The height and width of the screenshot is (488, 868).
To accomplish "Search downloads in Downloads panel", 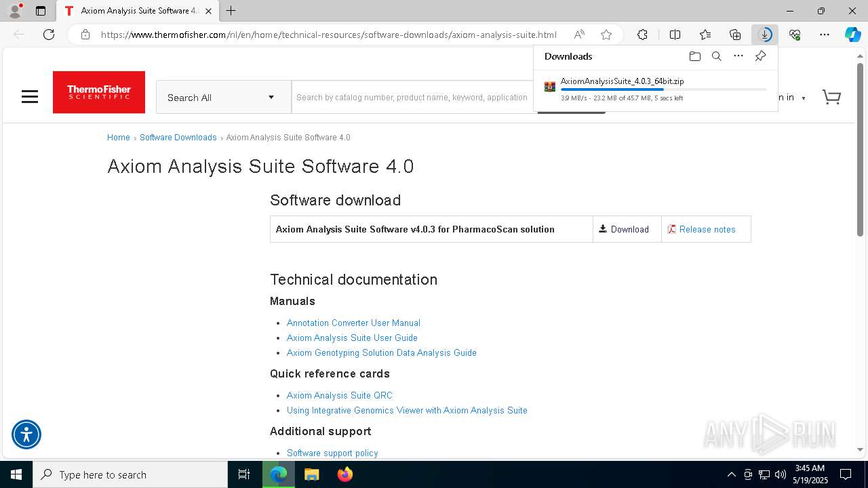I will point(716,56).
